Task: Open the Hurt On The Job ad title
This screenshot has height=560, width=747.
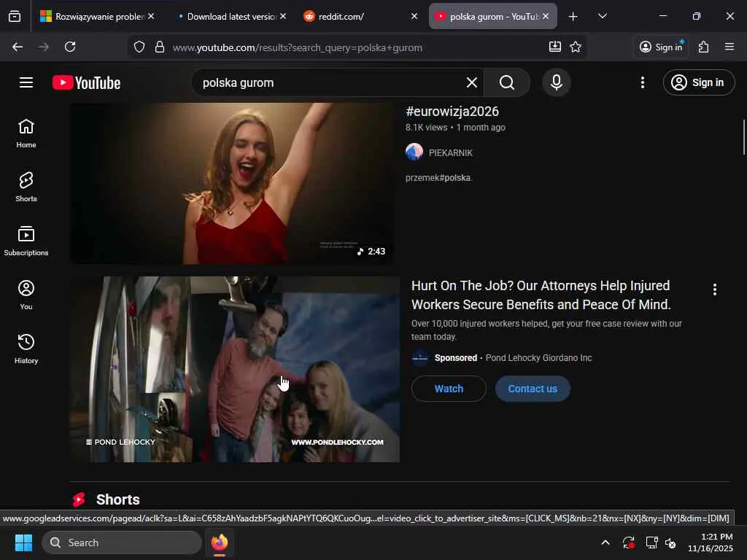Action: [541, 295]
